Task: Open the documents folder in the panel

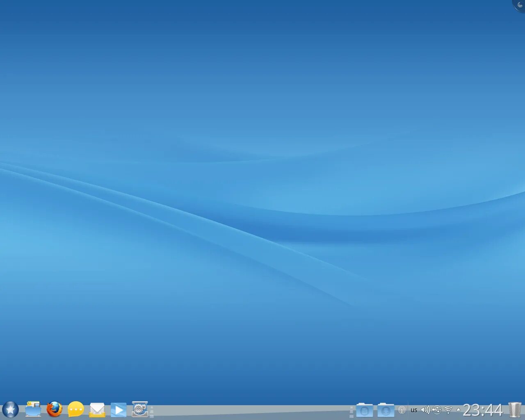Action: [x=365, y=410]
